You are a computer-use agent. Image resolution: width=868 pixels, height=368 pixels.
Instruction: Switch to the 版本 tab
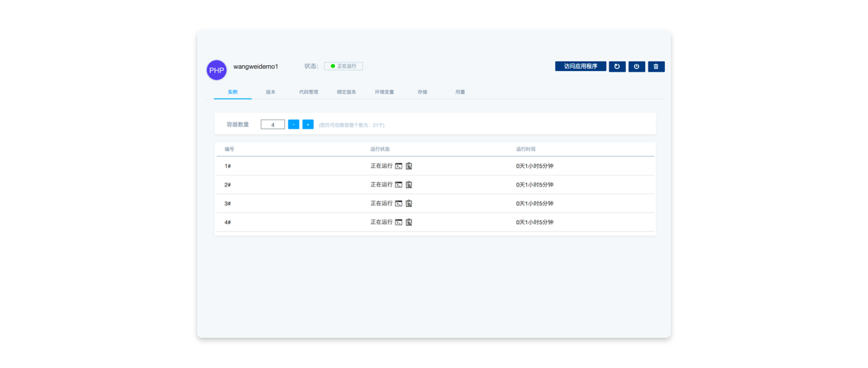pos(271,92)
